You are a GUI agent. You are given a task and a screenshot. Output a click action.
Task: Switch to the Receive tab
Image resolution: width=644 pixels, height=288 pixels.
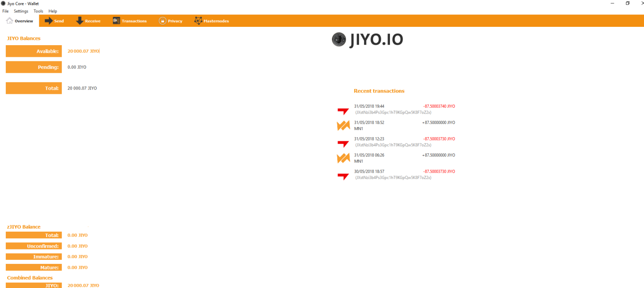point(88,21)
